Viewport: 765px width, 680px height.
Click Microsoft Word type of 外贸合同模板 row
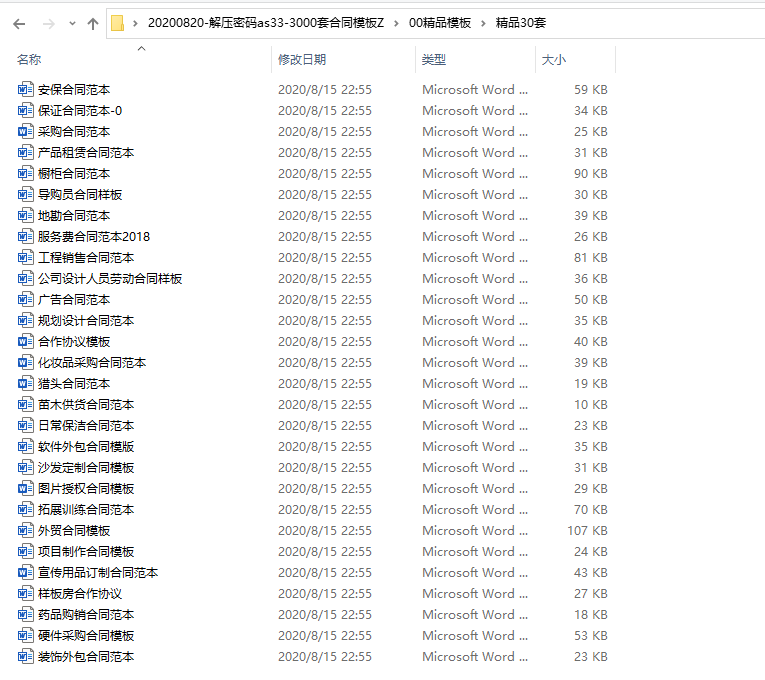click(475, 530)
